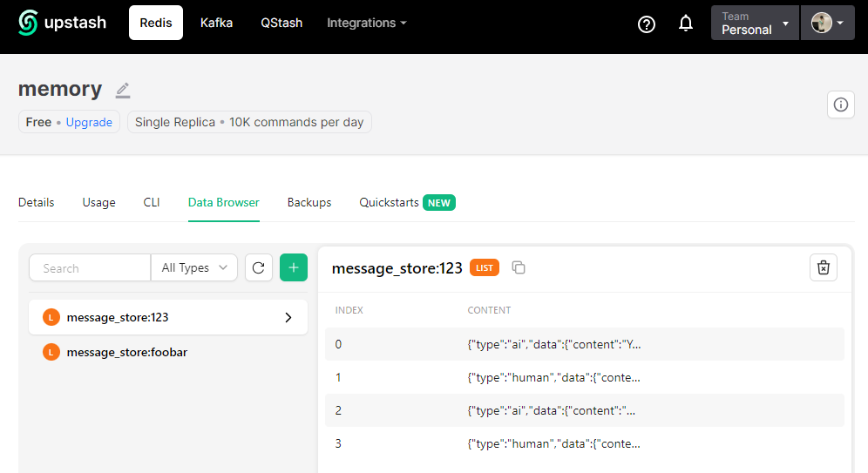868x473 pixels.
Task: Click the list icon beside message_store:foobar
Action: (51, 353)
